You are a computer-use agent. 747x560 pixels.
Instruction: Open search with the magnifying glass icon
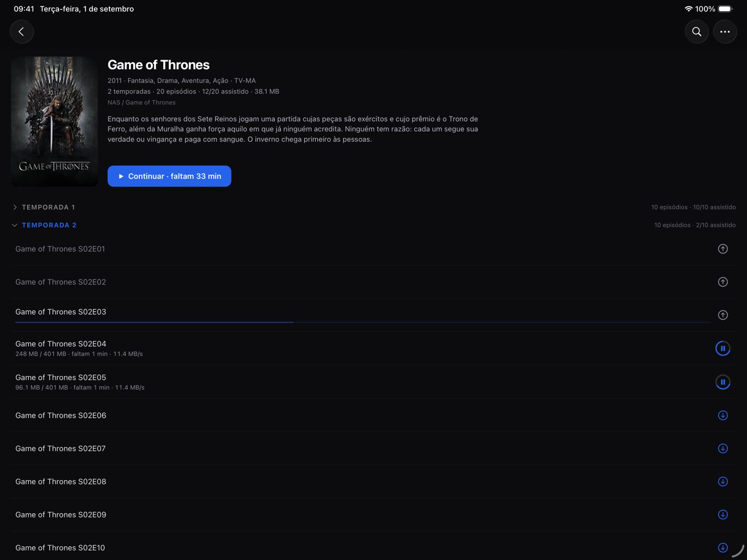point(697,32)
